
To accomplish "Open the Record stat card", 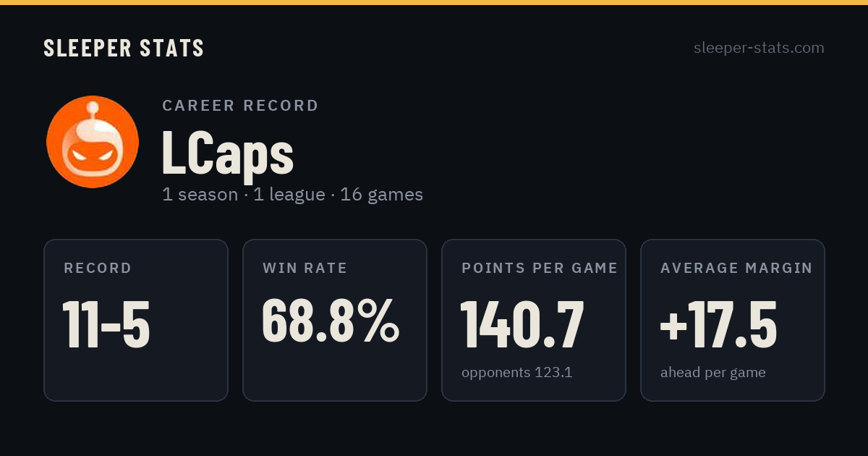I will [136, 320].
